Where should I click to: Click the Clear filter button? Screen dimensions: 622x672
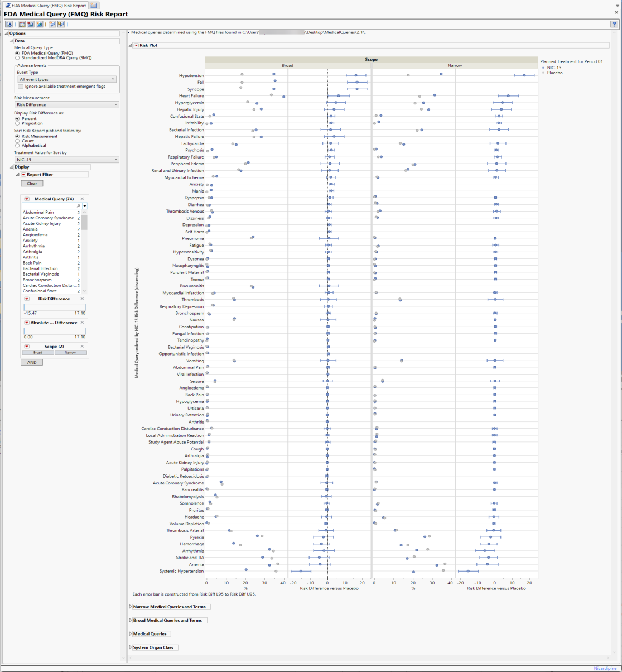31,183
